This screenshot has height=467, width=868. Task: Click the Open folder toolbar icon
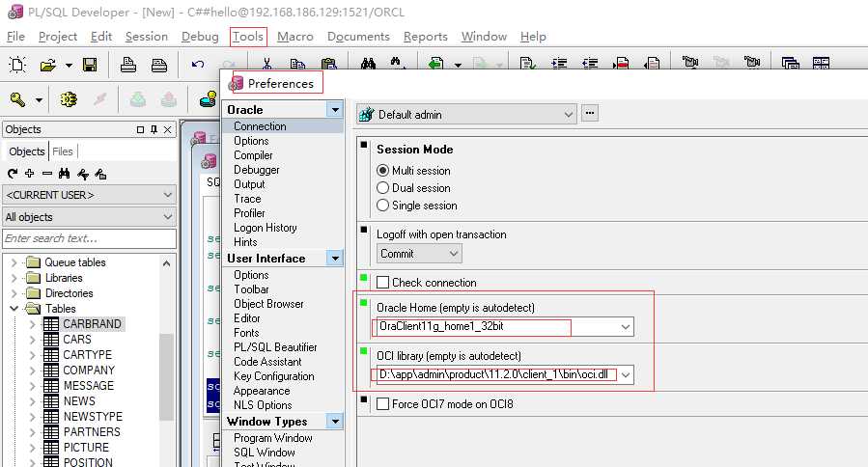pyautogui.click(x=48, y=66)
